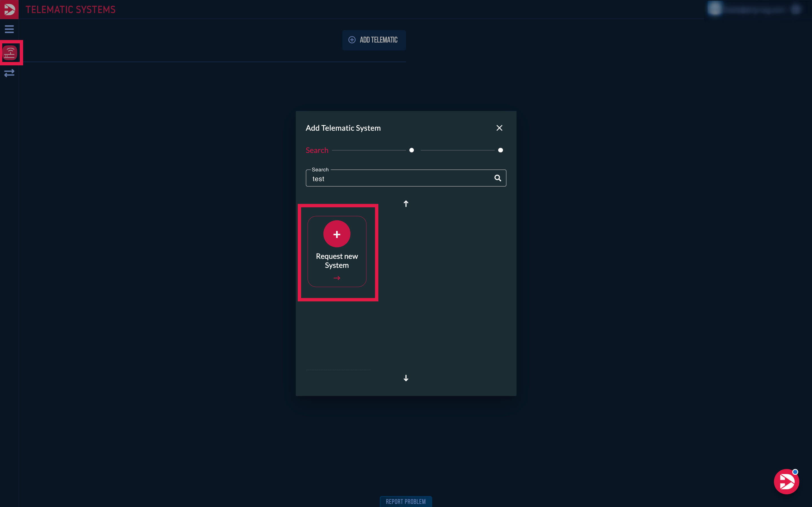
Task: Click the TELEMATIC SYSTEMS page title
Action: 70,9
